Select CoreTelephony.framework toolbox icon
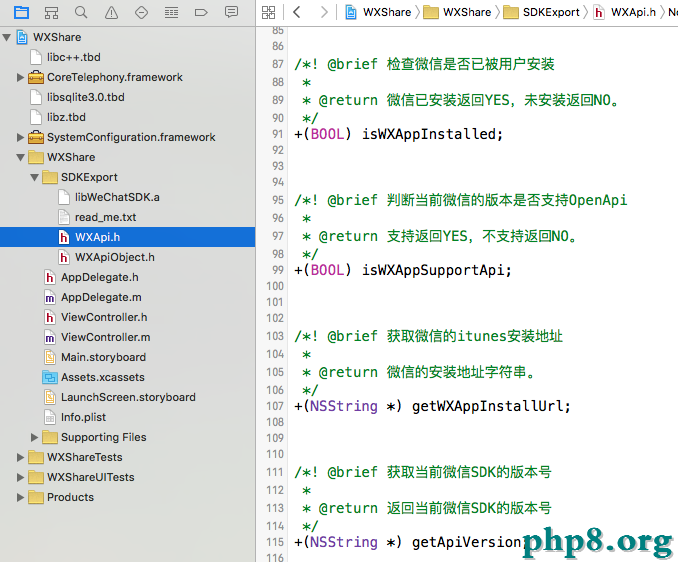The width and height of the screenshot is (678, 562). (x=36, y=77)
